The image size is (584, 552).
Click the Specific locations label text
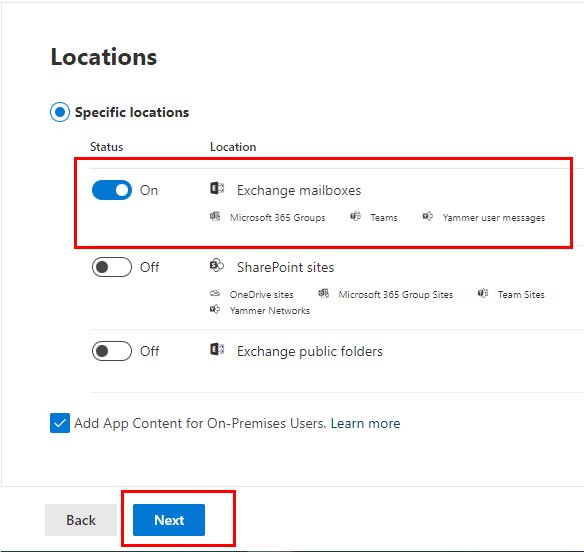point(132,112)
